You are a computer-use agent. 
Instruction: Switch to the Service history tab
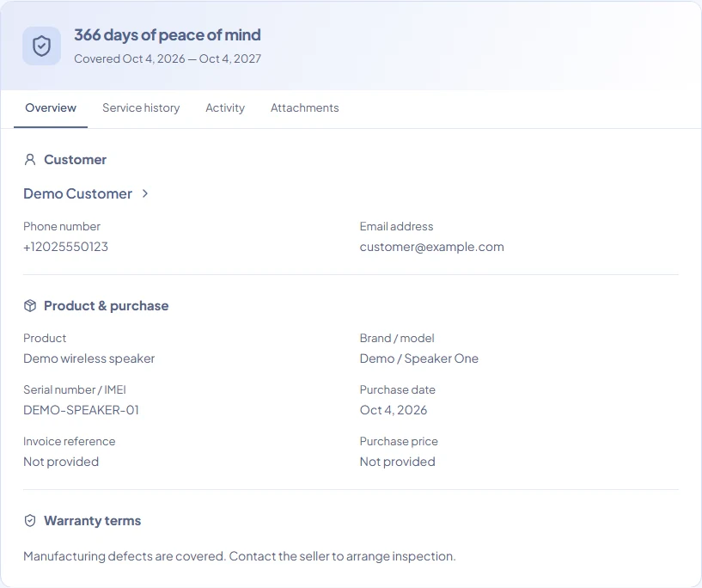coord(141,108)
